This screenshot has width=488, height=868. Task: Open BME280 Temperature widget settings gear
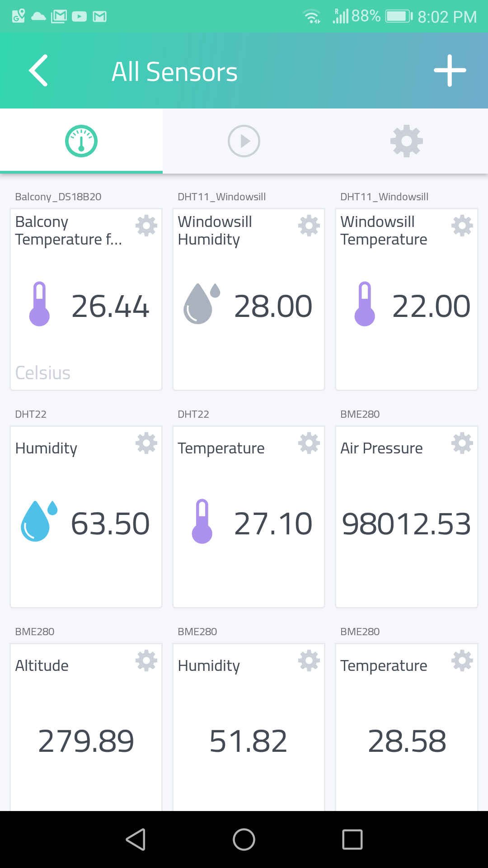[462, 660]
